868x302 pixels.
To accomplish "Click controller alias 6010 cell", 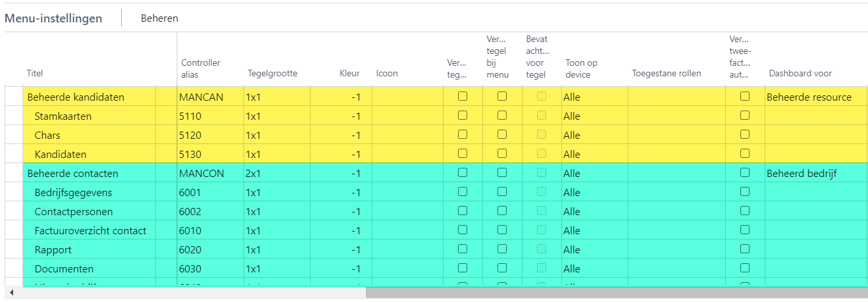I will [190, 231].
